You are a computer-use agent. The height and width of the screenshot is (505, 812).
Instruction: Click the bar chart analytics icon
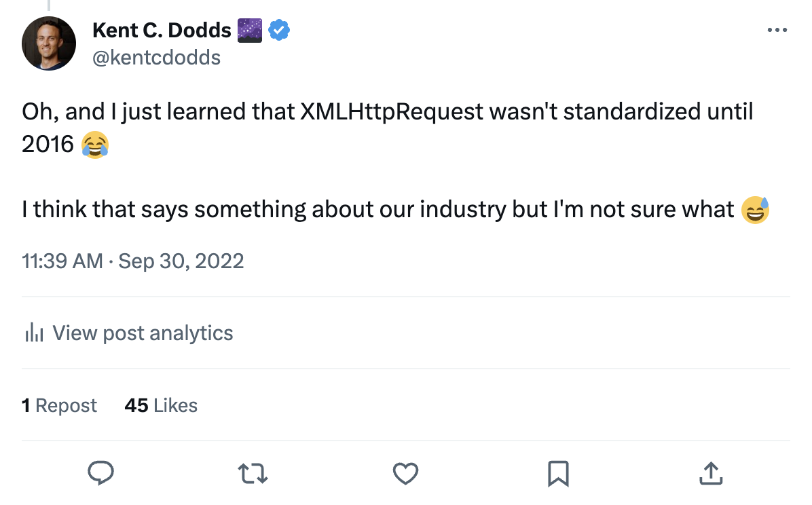click(x=34, y=333)
